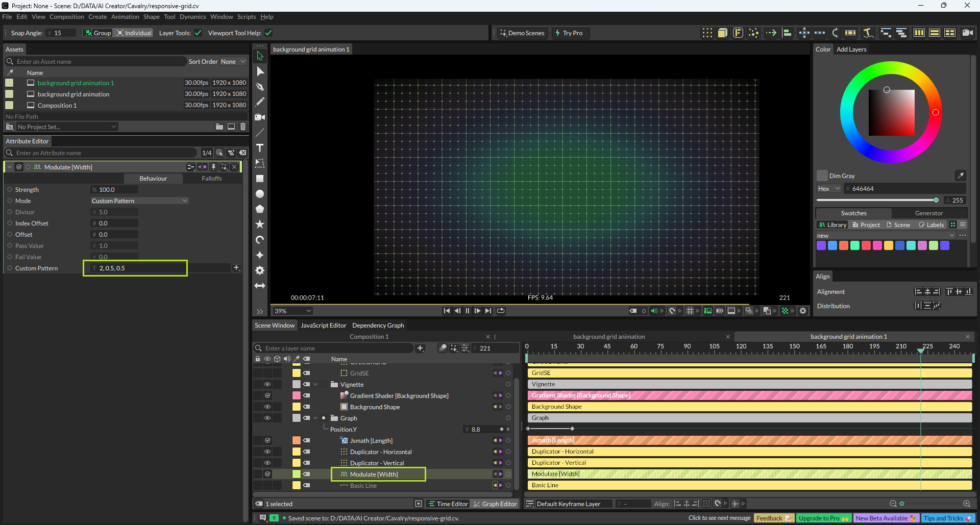This screenshot has height=525, width=980.
Task: Click the orange swatch in the library
Action: [x=844, y=245]
